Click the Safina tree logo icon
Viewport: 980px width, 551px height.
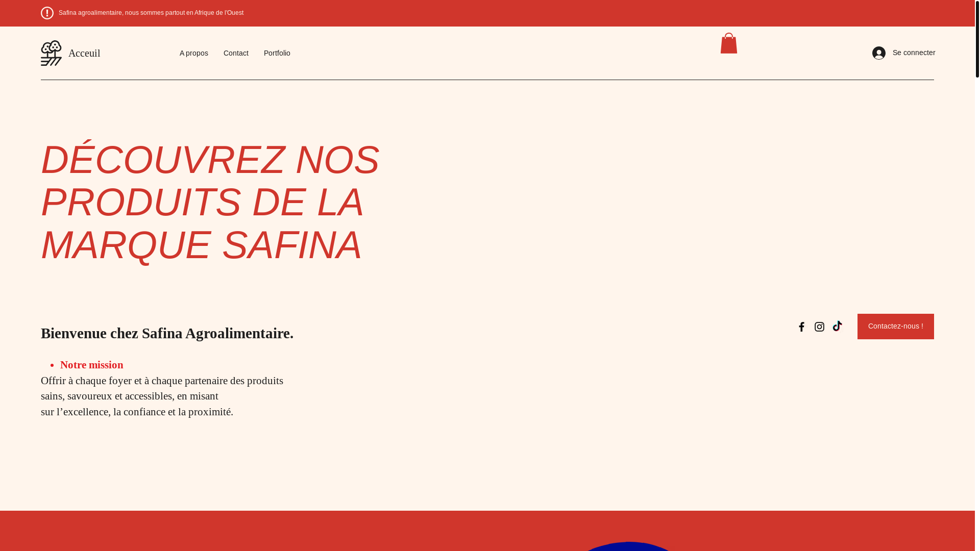pos(51,53)
